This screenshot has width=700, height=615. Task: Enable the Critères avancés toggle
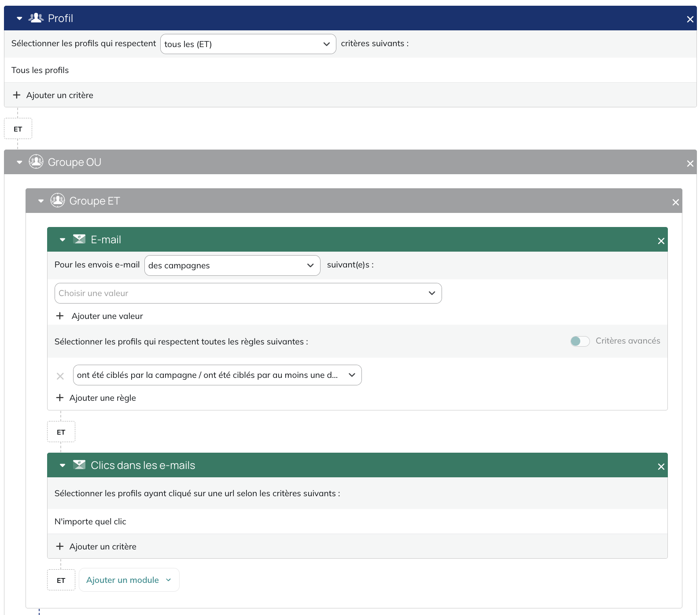coord(580,341)
